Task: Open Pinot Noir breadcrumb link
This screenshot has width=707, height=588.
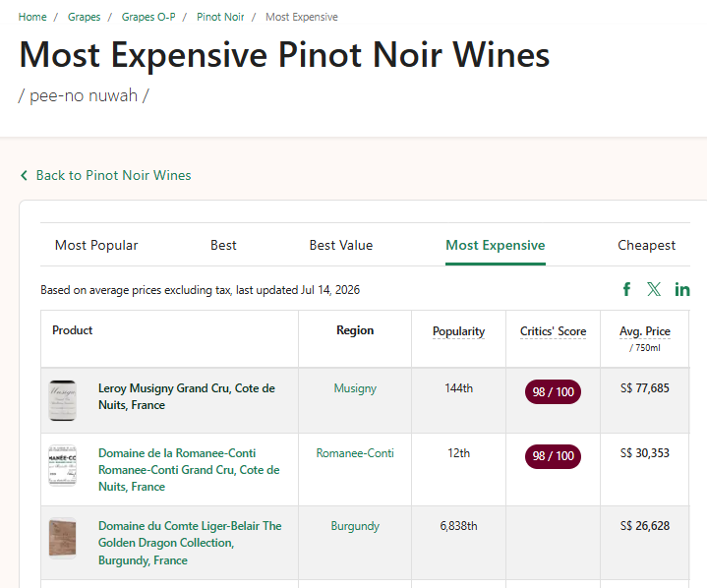Action: click(x=220, y=17)
